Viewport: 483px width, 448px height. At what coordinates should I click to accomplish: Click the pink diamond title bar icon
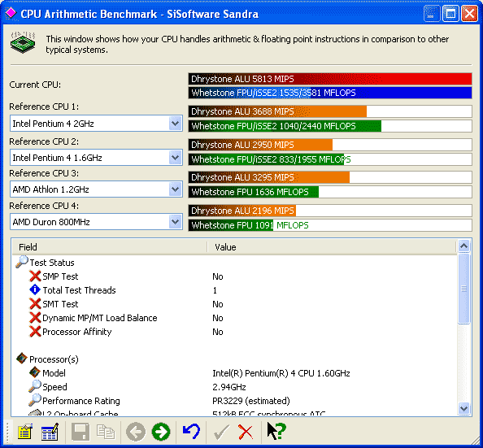tap(11, 13)
